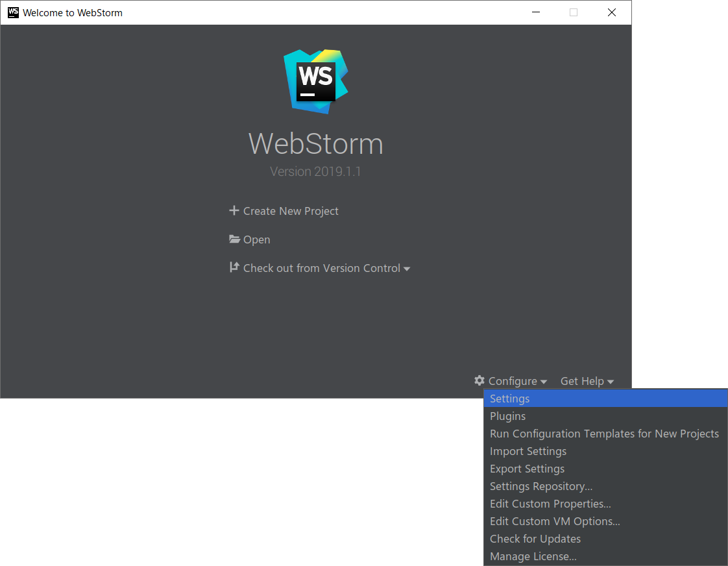Click the version control checkout branch icon
The image size is (728, 566).
(x=234, y=267)
